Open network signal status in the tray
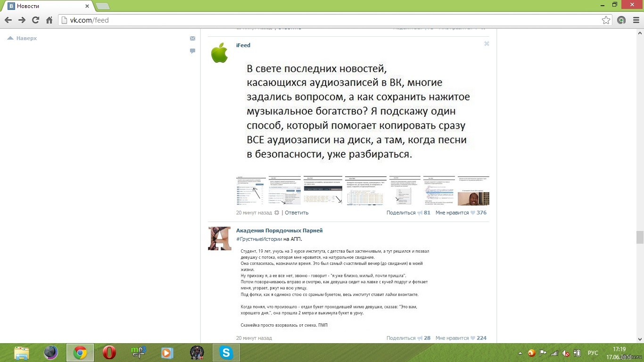 (x=554, y=353)
